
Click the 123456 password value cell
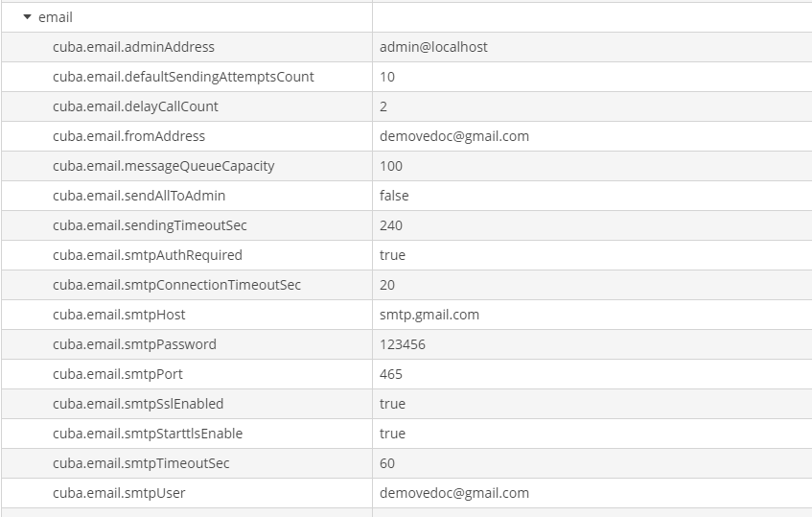403,344
